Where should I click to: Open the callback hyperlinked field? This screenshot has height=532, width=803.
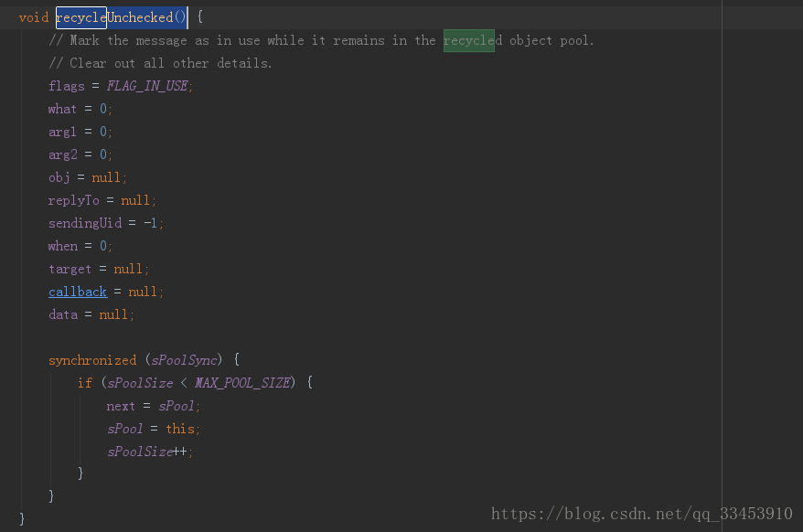(x=78, y=292)
